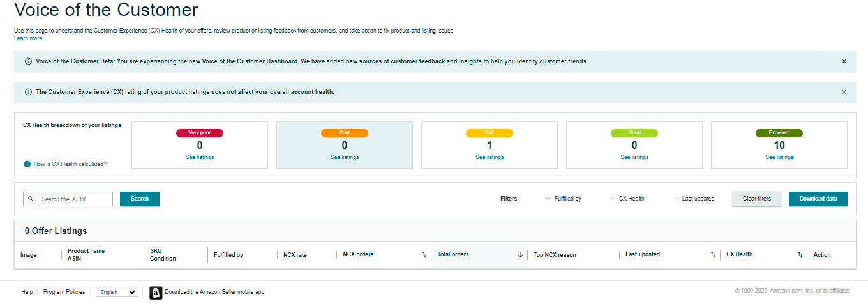Viewport: 868px width, 306px height.
Task: Click the Voice of the Customer title
Action: pos(106,10)
